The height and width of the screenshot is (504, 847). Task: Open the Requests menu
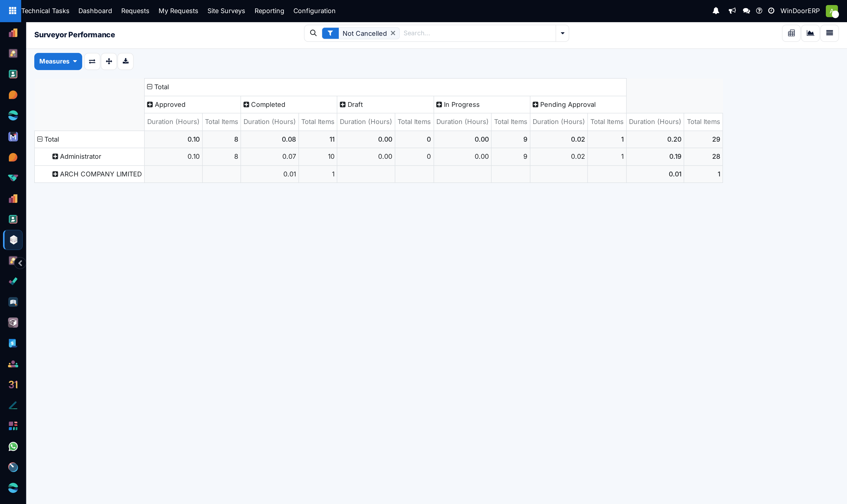click(x=135, y=11)
